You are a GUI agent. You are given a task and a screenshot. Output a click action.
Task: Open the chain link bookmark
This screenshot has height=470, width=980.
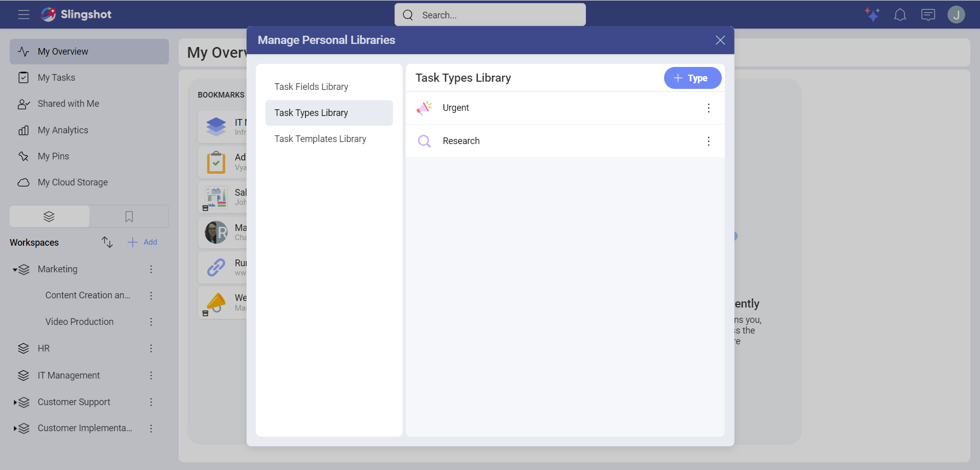click(216, 267)
